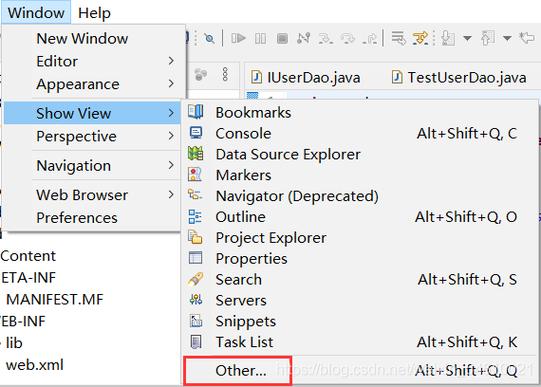The height and width of the screenshot is (387, 541).
Task: Click the Terminate stop toolbar icon
Action: [282, 38]
